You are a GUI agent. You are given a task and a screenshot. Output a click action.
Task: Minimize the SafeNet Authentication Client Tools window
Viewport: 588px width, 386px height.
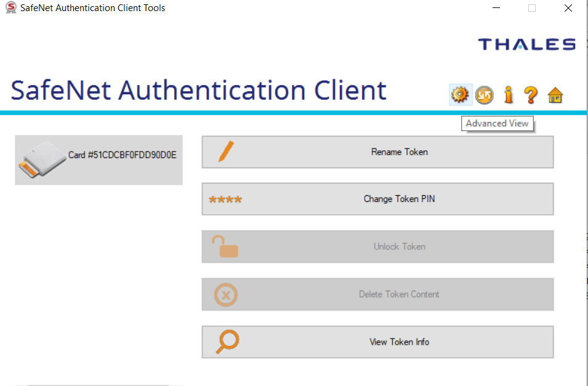pos(496,8)
